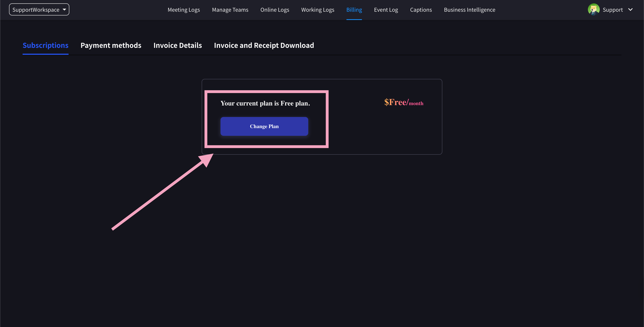Image resolution: width=644 pixels, height=327 pixels.
Task: Switch to the Subscriptions tab
Action: [46, 45]
